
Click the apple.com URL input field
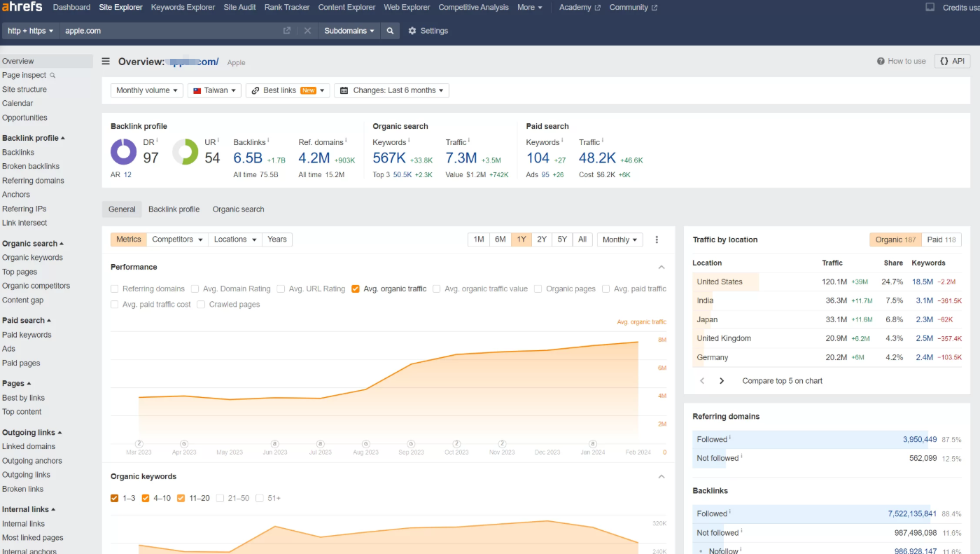click(168, 31)
